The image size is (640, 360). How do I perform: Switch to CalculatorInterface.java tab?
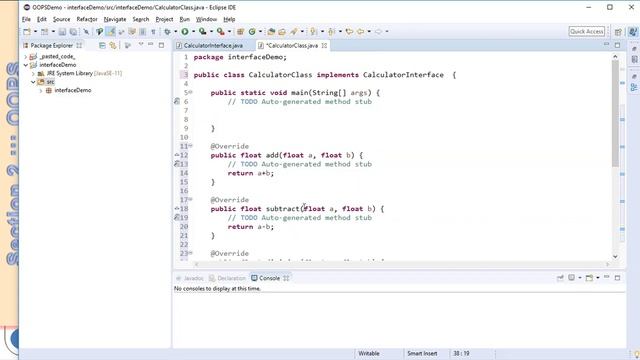click(210, 45)
